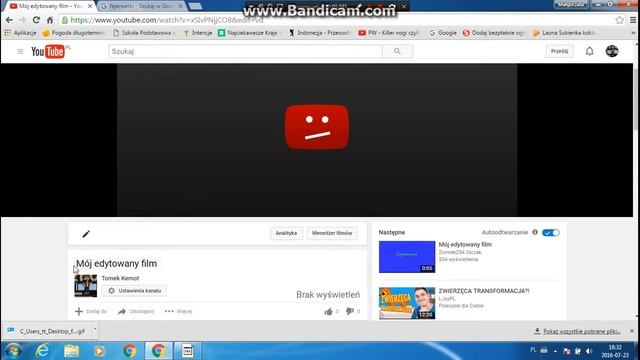Click the Prześlij upload button
The image size is (640, 360).
pyautogui.click(x=559, y=51)
